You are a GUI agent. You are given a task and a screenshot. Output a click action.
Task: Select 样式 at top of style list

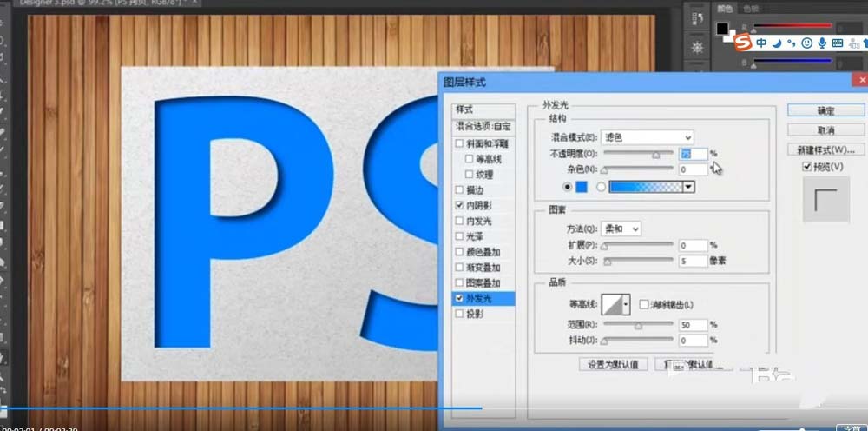pyautogui.click(x=483, y=110)
